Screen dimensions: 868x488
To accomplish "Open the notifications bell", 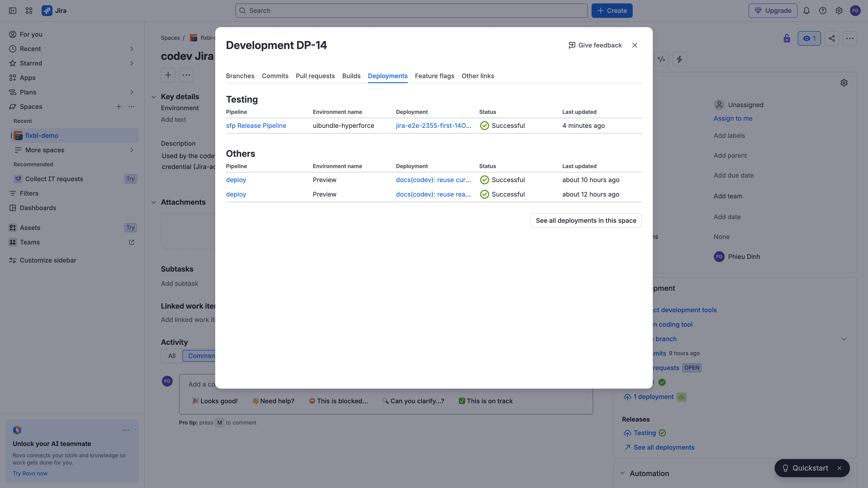I will tap(806, 10).
